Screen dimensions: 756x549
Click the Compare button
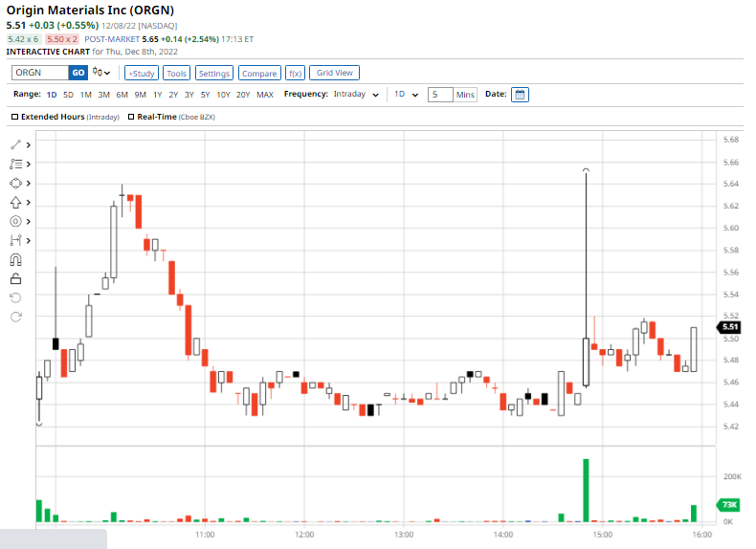(x=259, y=73)
